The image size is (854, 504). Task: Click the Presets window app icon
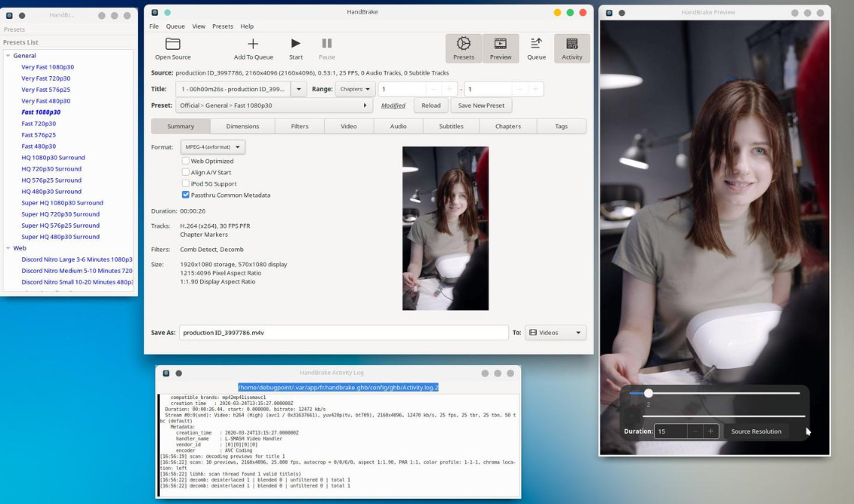9,16
